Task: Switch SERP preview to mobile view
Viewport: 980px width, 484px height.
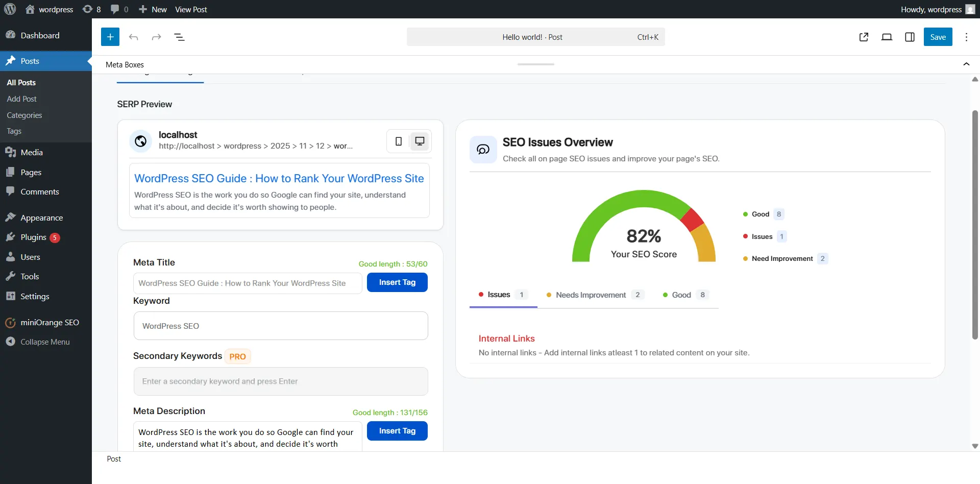Action: click(x=399, y=141)
